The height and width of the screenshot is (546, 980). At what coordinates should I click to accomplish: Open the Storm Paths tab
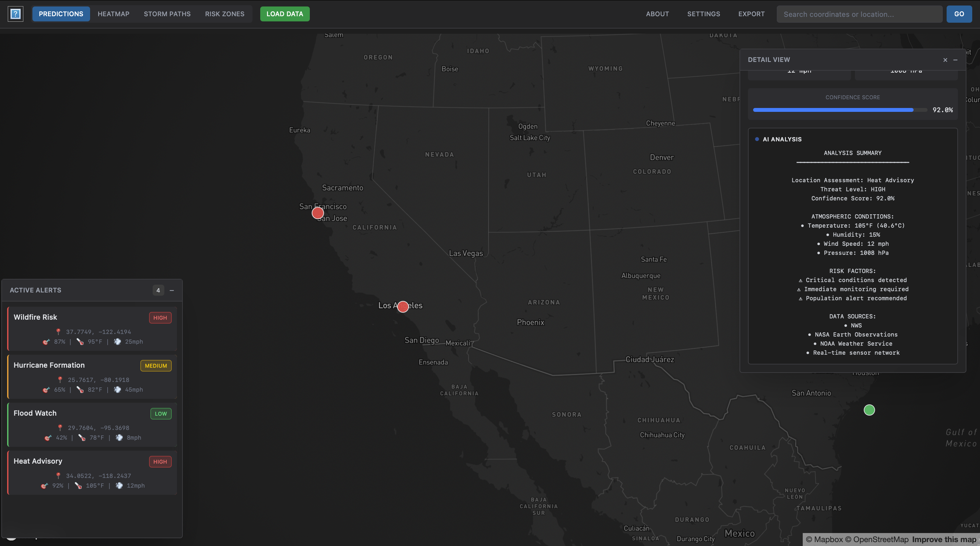click(x=167, y=14)
